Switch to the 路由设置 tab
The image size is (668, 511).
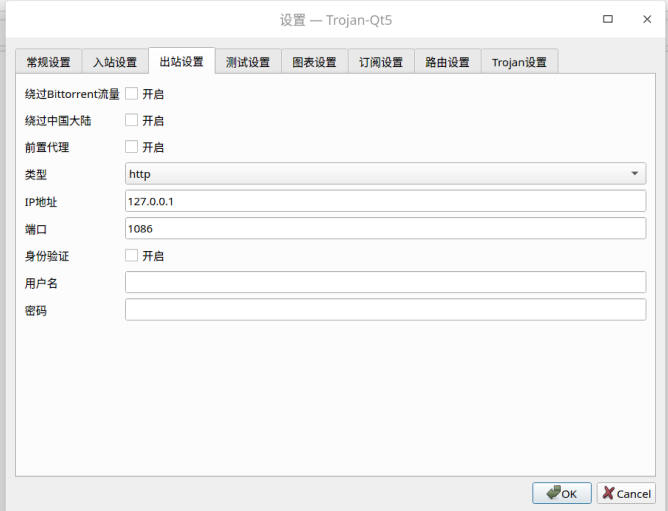click(x=447, y=62)
